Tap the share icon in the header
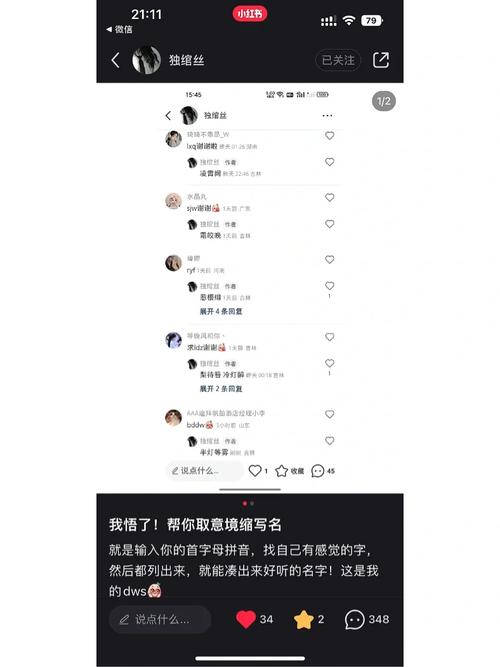This screenshot has height=667, width=500. (381, 60)
